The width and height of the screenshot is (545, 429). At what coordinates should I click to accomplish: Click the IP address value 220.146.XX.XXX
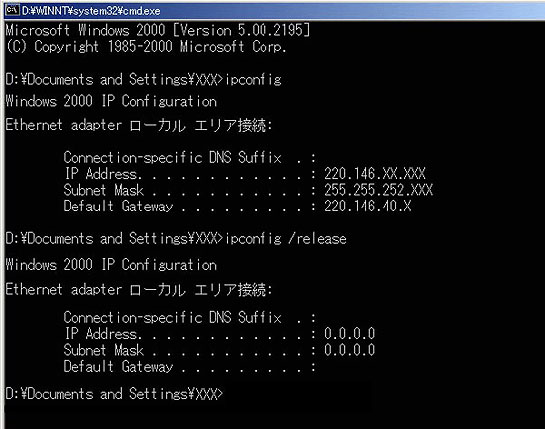pos(375,173)
